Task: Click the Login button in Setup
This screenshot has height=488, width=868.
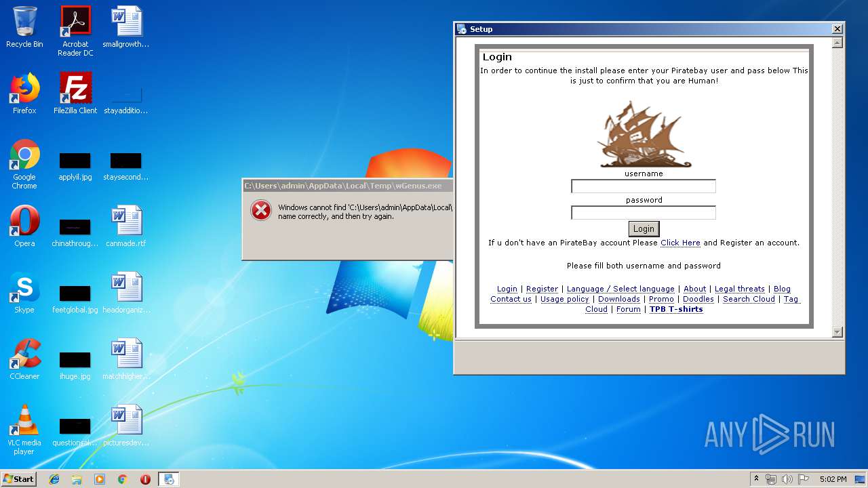Action: click(x=644, y=229)
